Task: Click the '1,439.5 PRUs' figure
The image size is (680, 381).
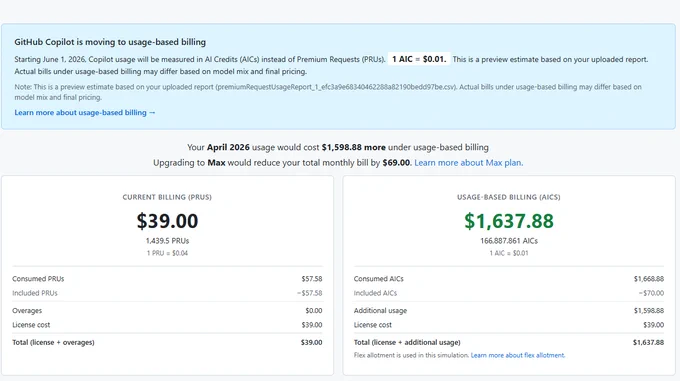Action: point(167,241)
